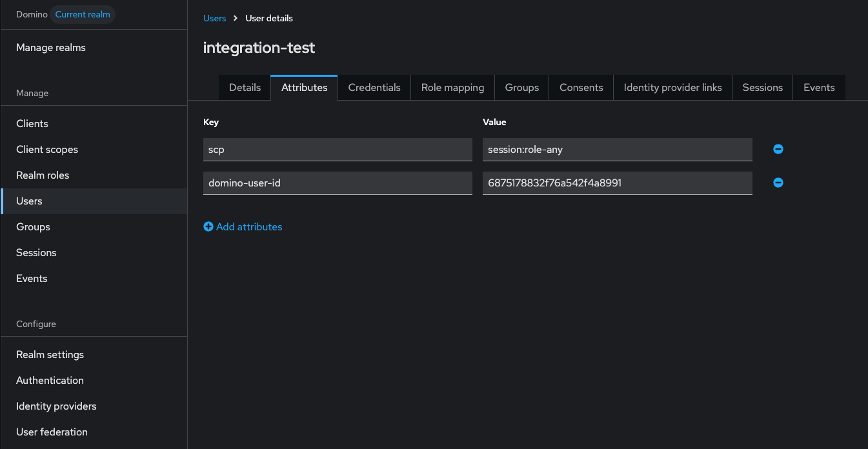868x449 pixels.
Task: Switch to the Role mapping tab
Action: click(x=452, y=88)
